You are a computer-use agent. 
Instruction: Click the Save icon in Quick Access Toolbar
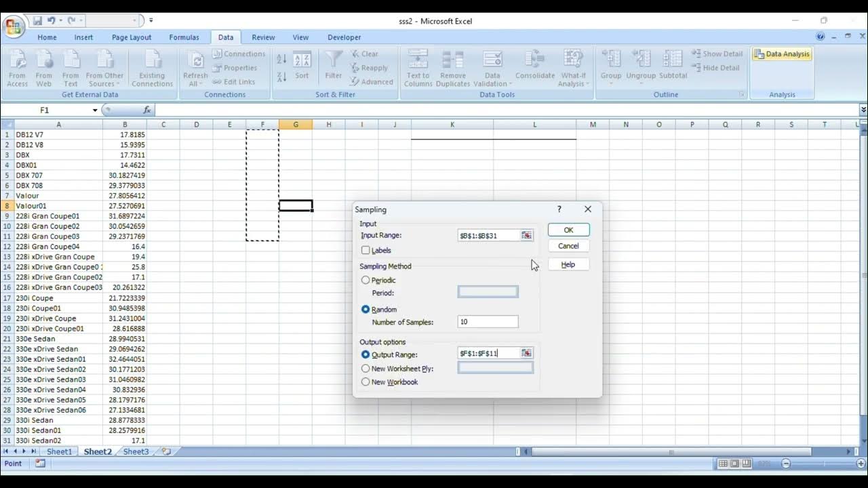pyautogui.click(x=37, y=21)
